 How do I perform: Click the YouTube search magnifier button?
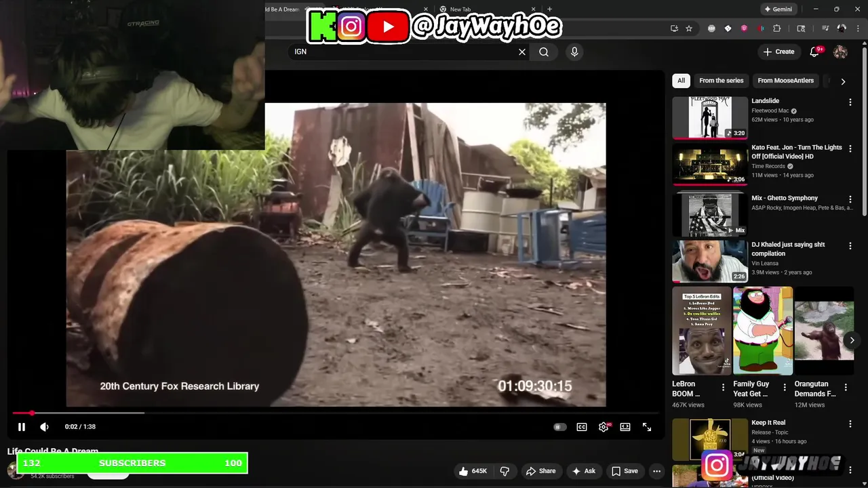pyautogui.click(x=544, y=52)
